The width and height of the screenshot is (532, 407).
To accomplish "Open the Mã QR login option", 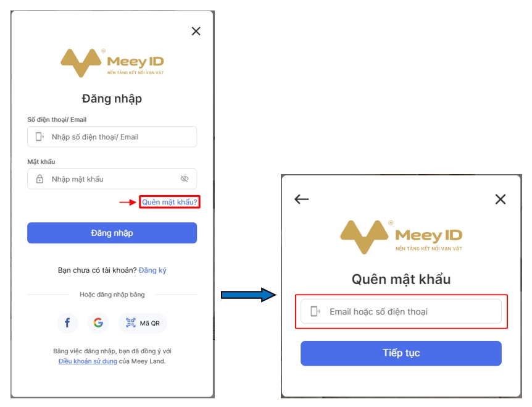I will click(143, 323).
